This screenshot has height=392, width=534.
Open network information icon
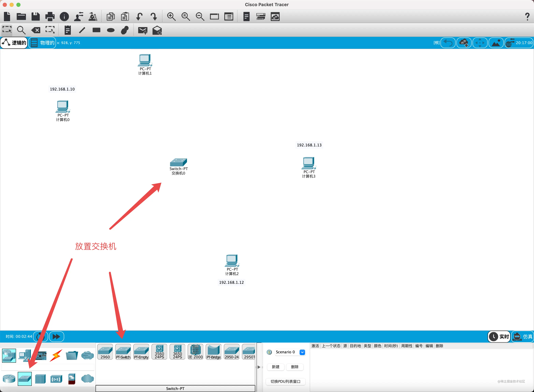[64, 17]
